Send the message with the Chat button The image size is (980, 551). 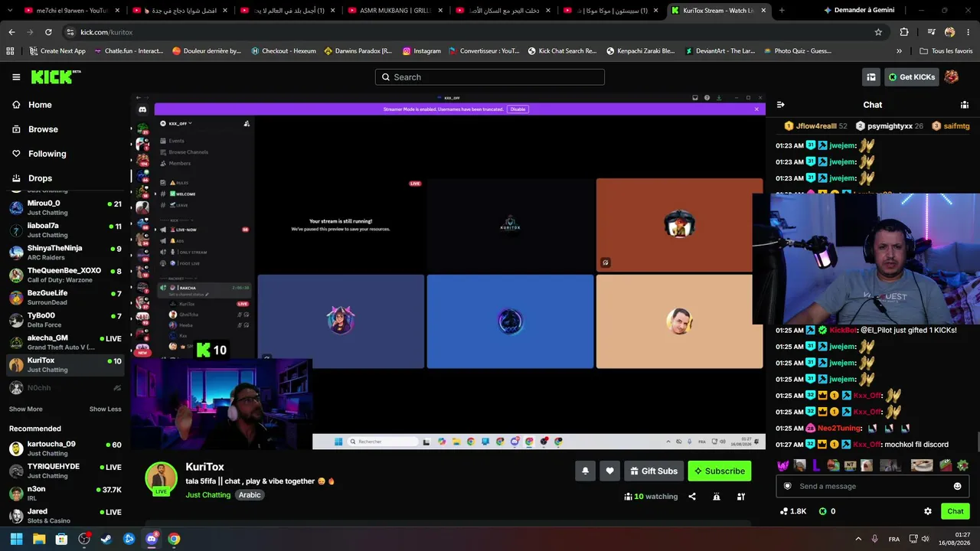point(955,511)
